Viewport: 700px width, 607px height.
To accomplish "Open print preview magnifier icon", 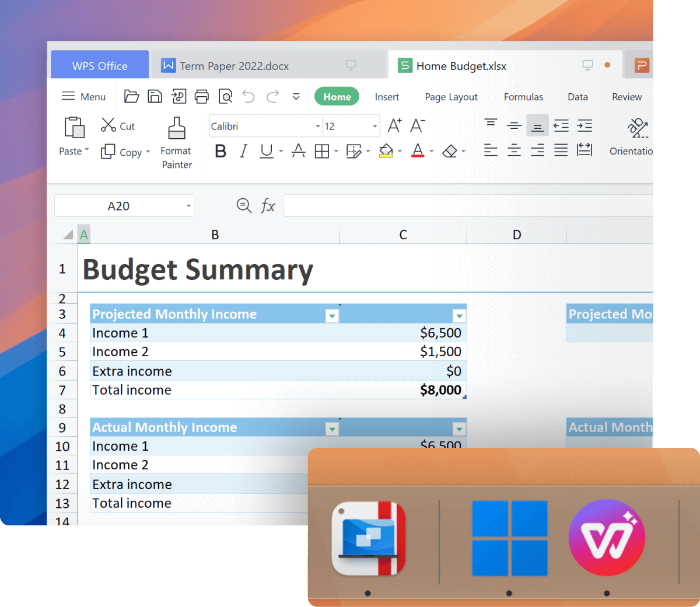I will click(225, 97).
